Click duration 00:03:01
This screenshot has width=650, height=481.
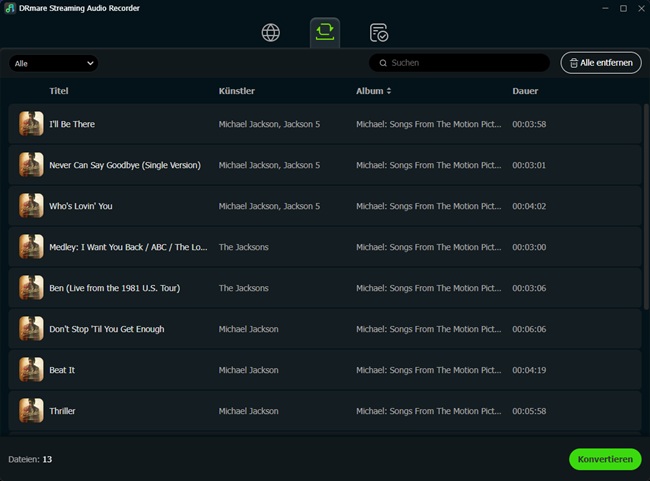(x=529, y=165)
